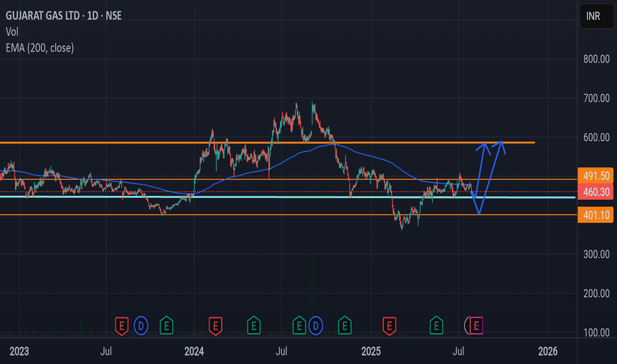Click the 2023 label on time axis
617x364 pixels.
click(x=19, y=351)
